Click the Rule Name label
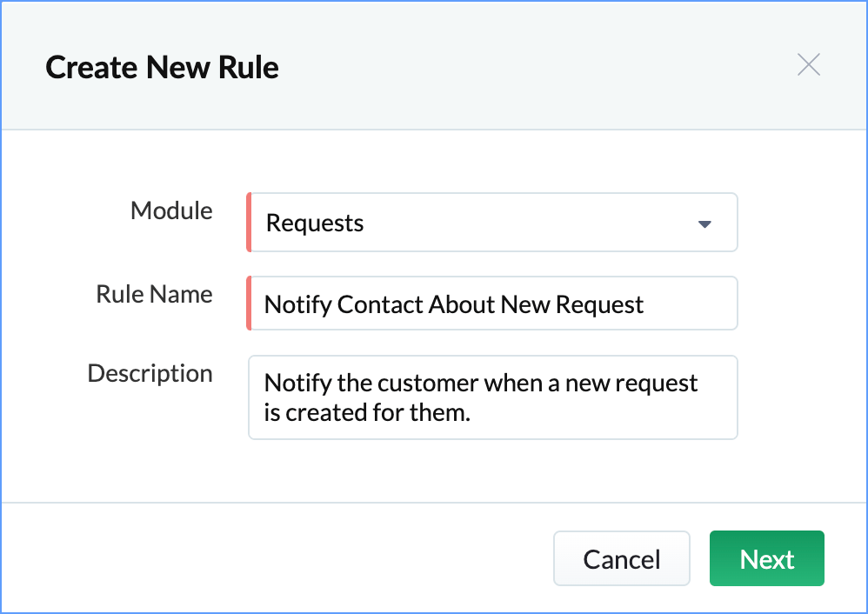The width and height of the screenshot is (868, 614). click(x=154, y=295)
